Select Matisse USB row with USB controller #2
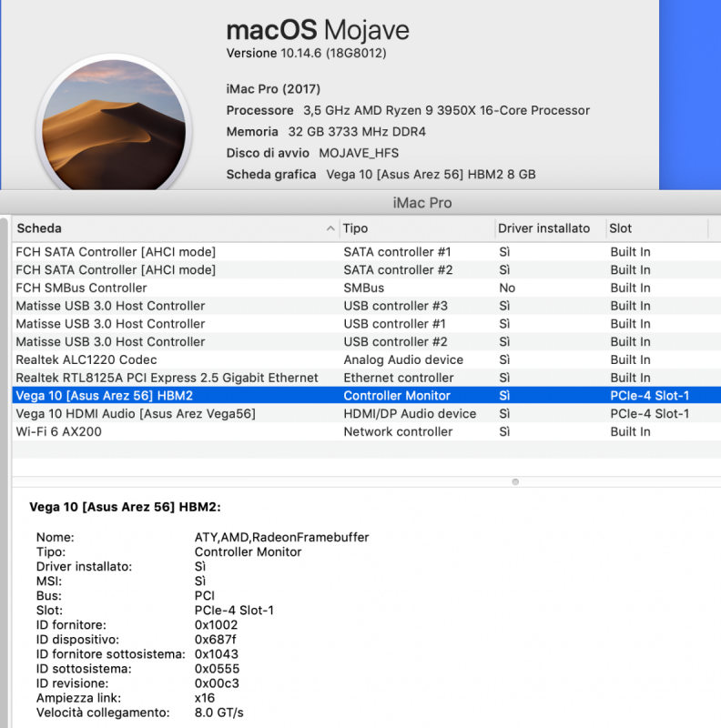The height and width of the screenshot is (728, 721). click(367, 342)
